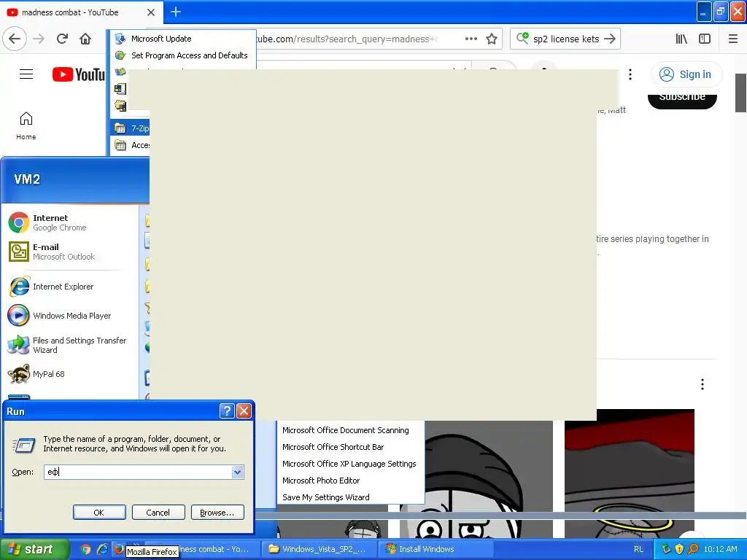The width and height of the screenshot is (747, 560).
Task: Open the video options three-dot menu
Action: [703, 384]
